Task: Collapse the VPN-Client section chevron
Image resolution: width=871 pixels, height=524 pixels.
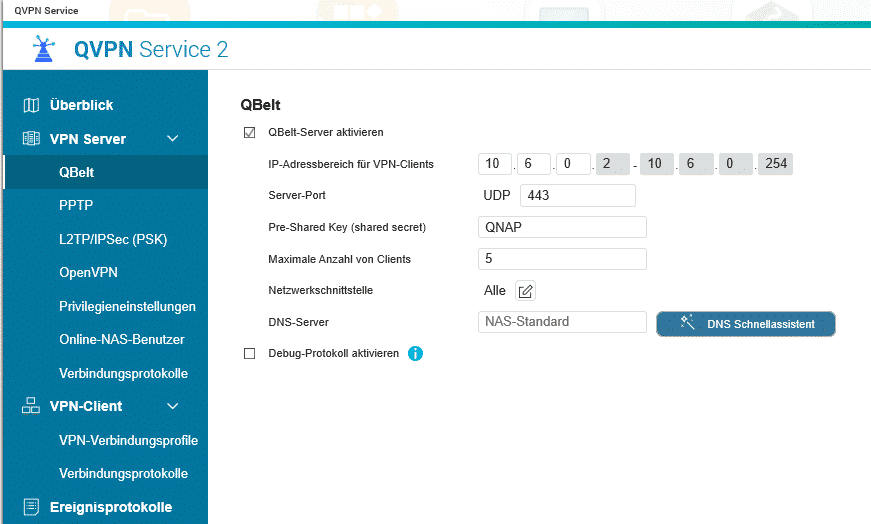Action: coord(172,406)
